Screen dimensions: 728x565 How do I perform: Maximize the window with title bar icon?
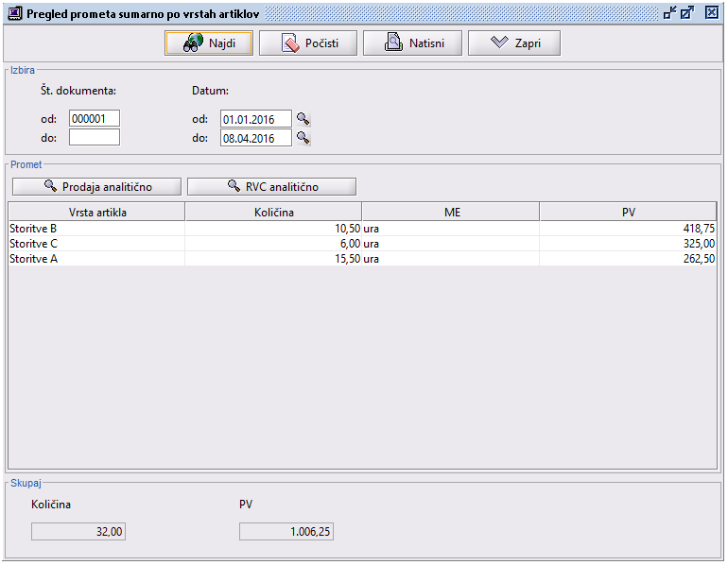[x=687, y=13]
